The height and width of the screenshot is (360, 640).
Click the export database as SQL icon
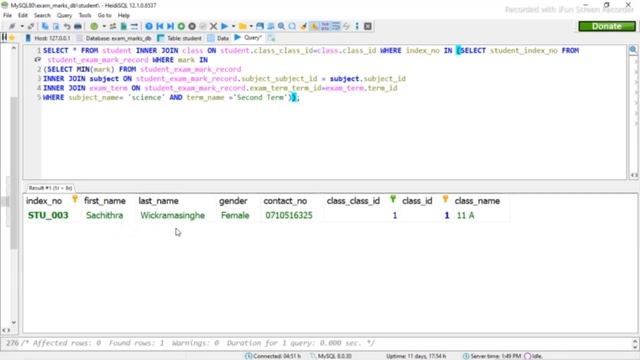pos(124,26)
